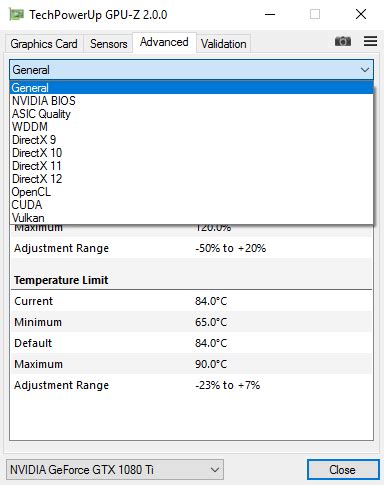
Task: Select ASIC Quality in dropdown list
Action: (x=191, y=114)
